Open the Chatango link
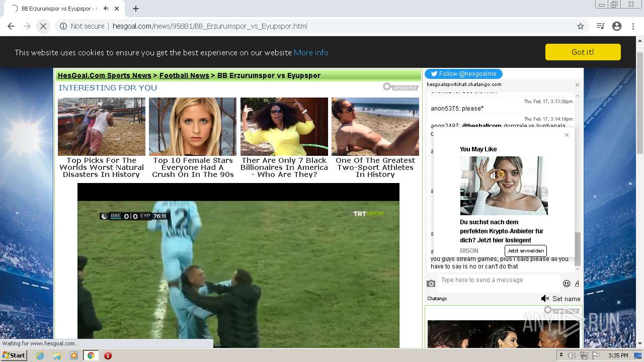Image resolution: width=644 pixels, height=362 pixels. pyautogui.click(x=437, y=299)
